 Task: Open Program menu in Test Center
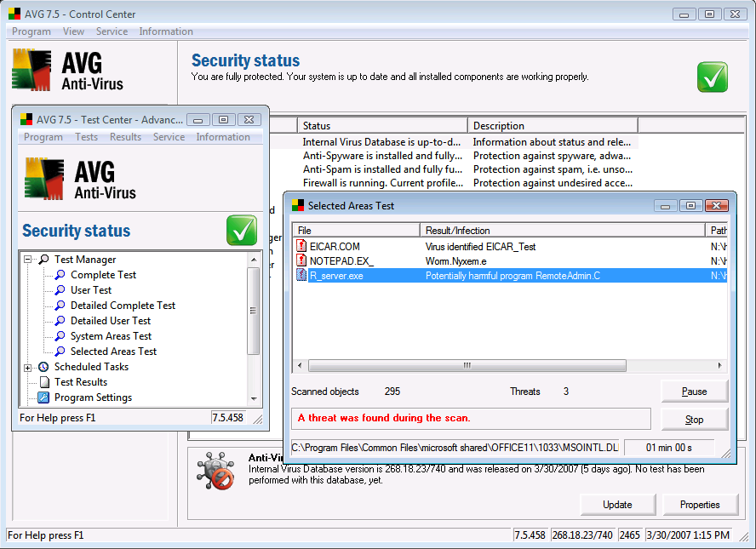click(43, 137)
